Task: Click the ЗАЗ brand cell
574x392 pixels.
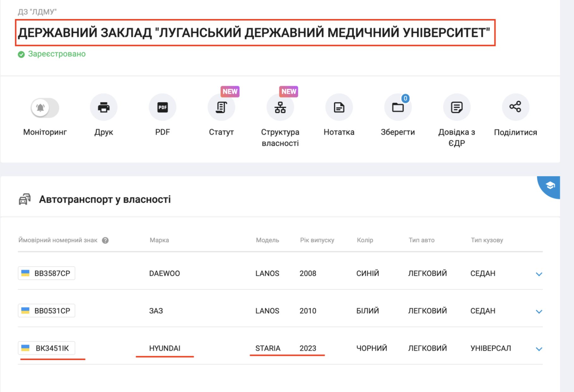Action: pos(156,311)
